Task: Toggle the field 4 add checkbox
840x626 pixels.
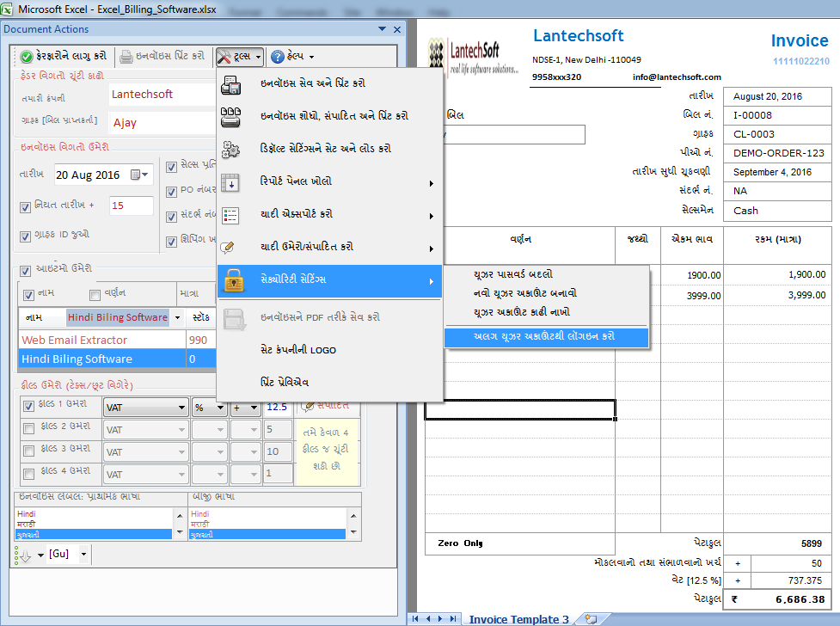Action: pyautogui.click(x=29, y=474)
